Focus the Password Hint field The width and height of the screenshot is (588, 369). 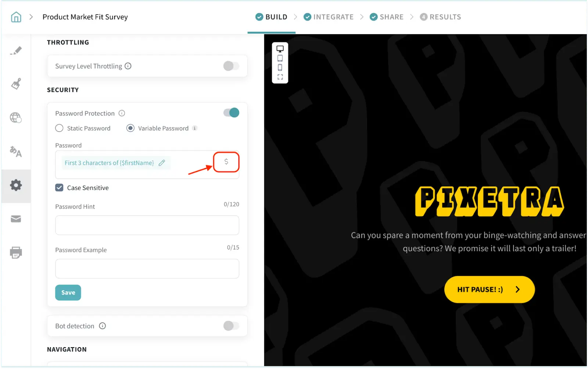(x=147, y=226)
